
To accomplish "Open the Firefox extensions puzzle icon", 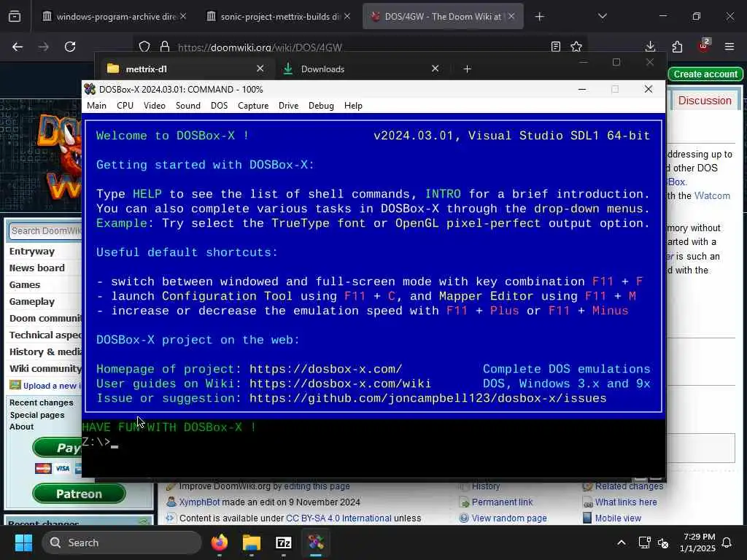I will 677,47.
